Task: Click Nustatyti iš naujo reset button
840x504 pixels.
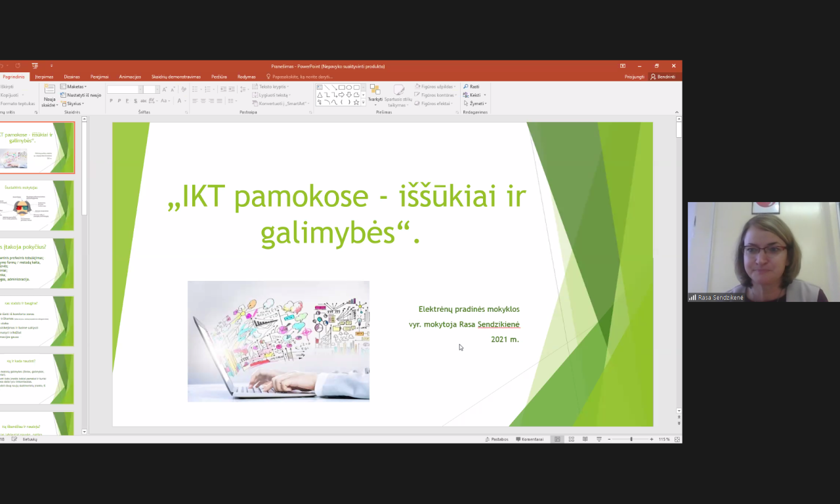Action: click(x=81, y=95)
